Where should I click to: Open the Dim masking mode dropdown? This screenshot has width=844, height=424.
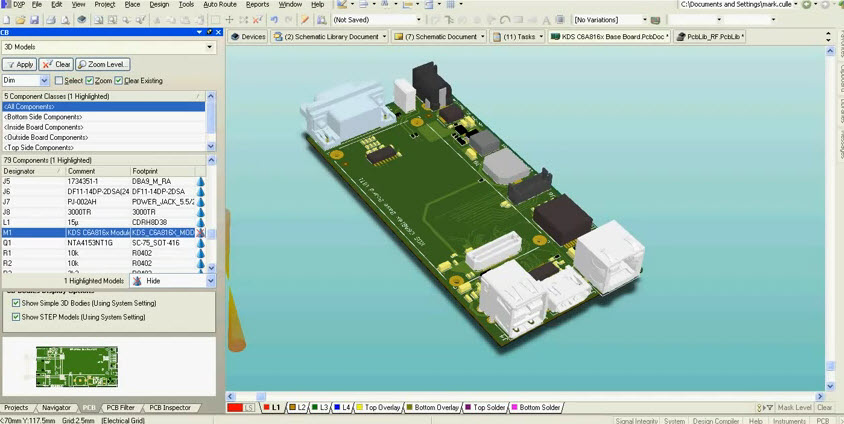[x=44, y=80]
